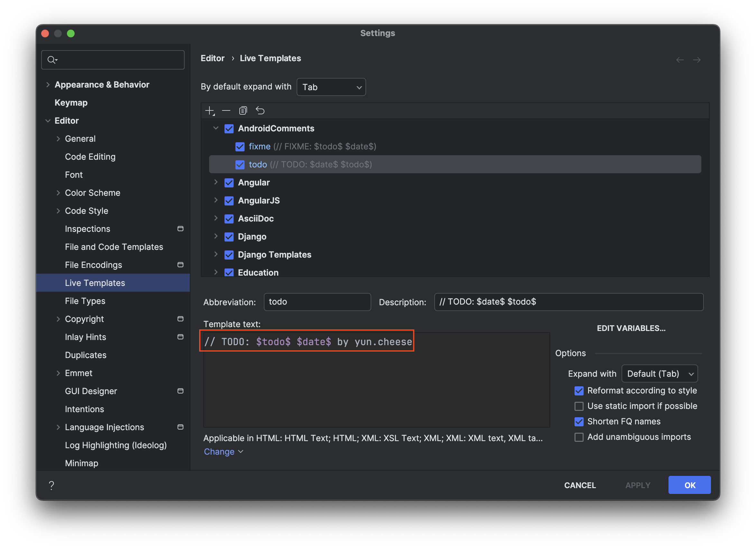Click the Inspections project-level settings icon
Viewport: 756px width, 548px height.
click(180, 229)
